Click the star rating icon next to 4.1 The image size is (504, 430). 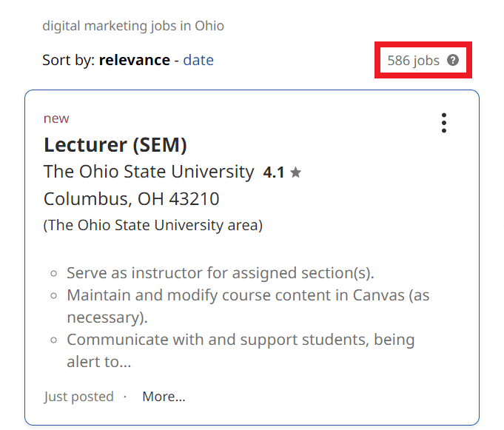295,172
